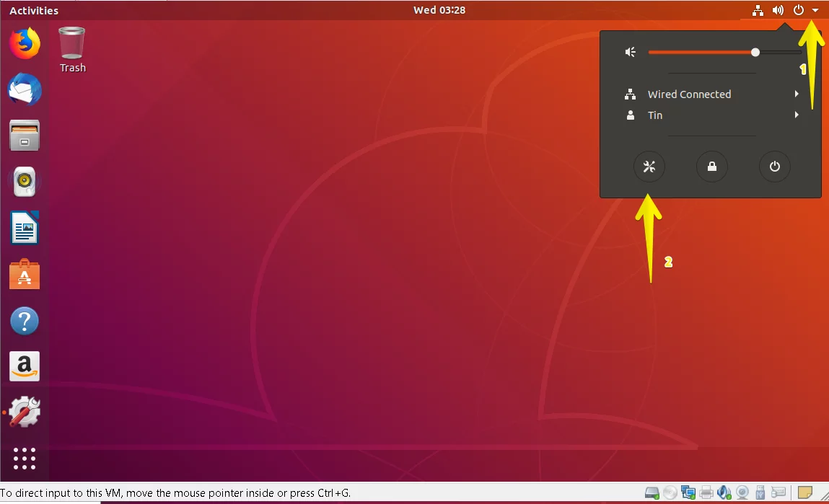Click the power icon in top bar
Viewport: 829px width, 504px height.
coord(798,10)
